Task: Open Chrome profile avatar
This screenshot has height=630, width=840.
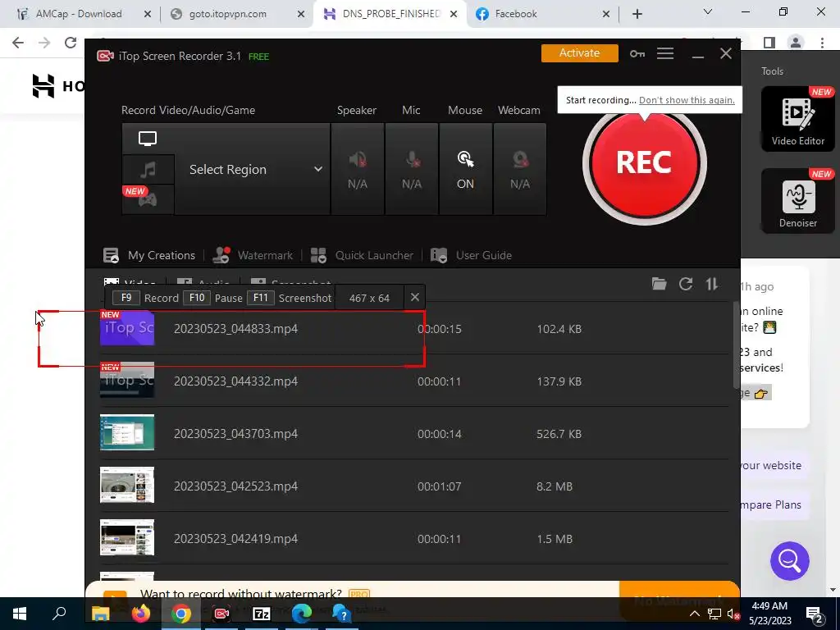Action: click(796, 43)
